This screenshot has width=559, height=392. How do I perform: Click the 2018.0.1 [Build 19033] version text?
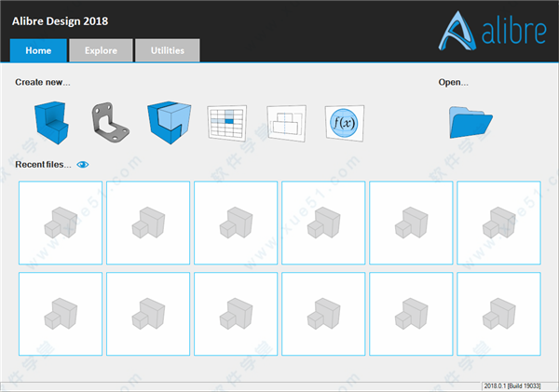(x=512, y=385)
